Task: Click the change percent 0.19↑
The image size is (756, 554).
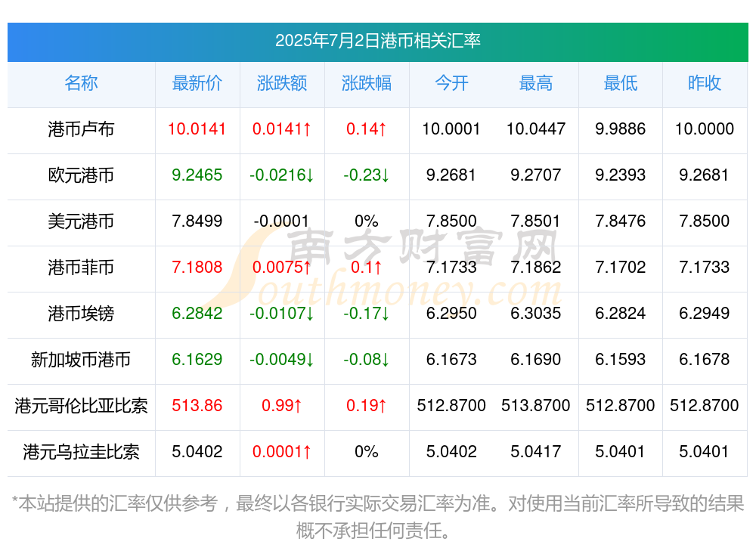Action: pos(367,406)
